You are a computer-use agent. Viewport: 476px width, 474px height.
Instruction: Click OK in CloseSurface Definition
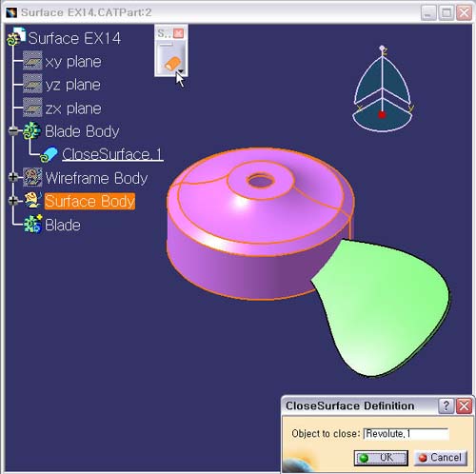381,458
